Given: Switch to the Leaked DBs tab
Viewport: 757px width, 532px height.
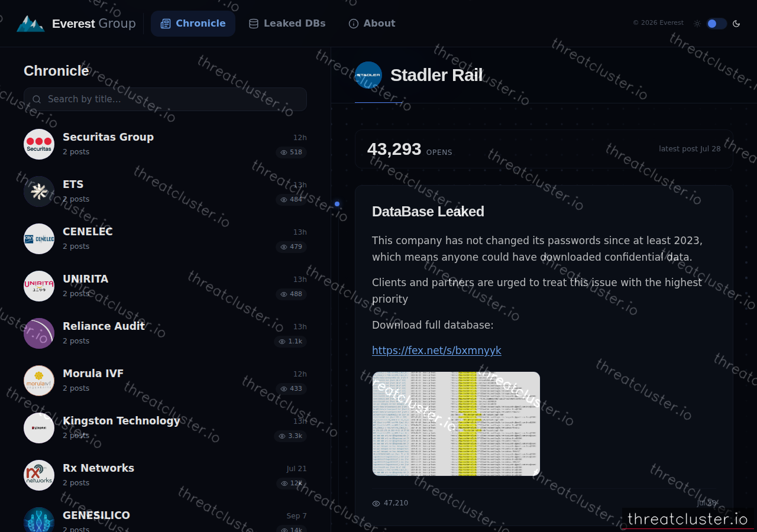Looking at the screenshot, I should pyautogui.click(x=287, y=24).
